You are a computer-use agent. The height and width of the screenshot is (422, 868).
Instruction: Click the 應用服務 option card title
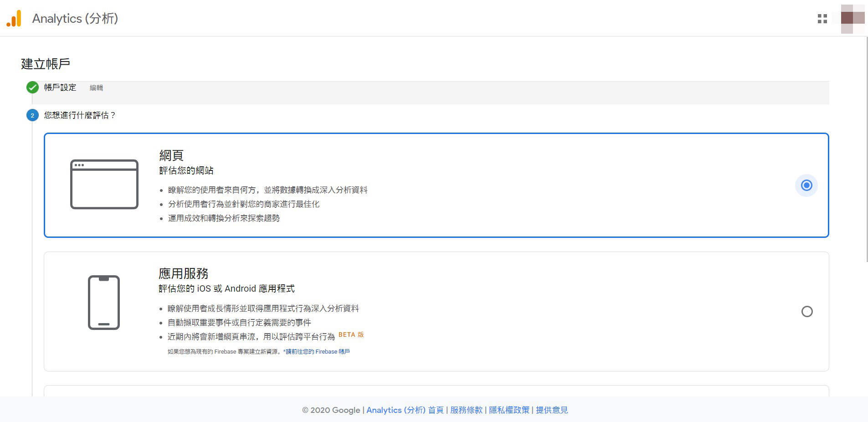[x=183, y=273]
